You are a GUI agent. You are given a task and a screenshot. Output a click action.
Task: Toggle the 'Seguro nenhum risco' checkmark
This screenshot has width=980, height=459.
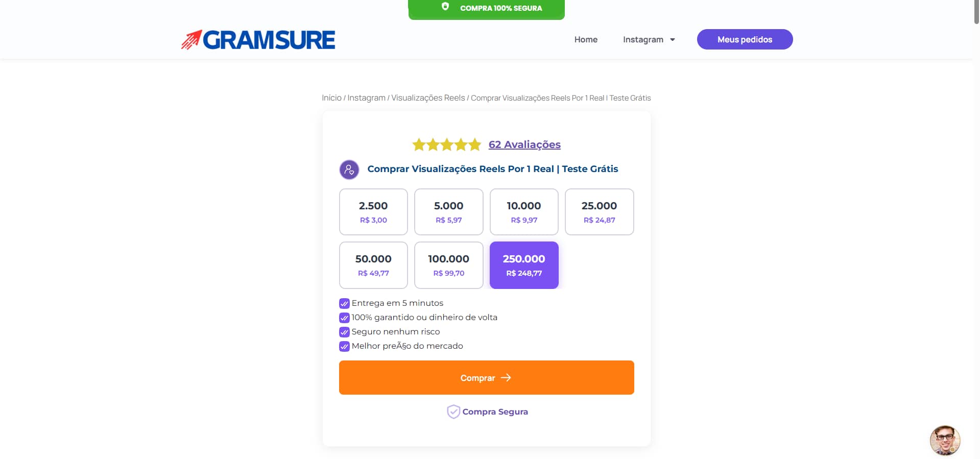tap(343, 332)
